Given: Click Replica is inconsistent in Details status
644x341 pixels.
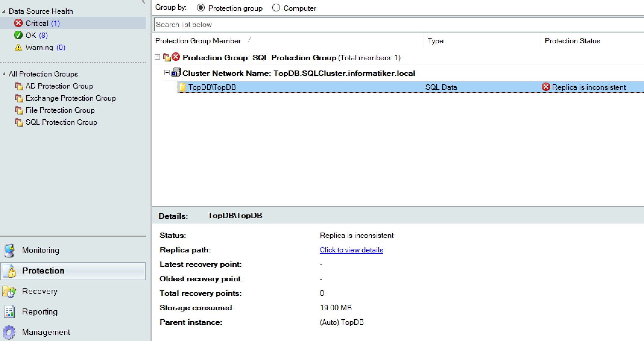Looking at the screenshot, I should pyautogui.click(x=357, y=236).
